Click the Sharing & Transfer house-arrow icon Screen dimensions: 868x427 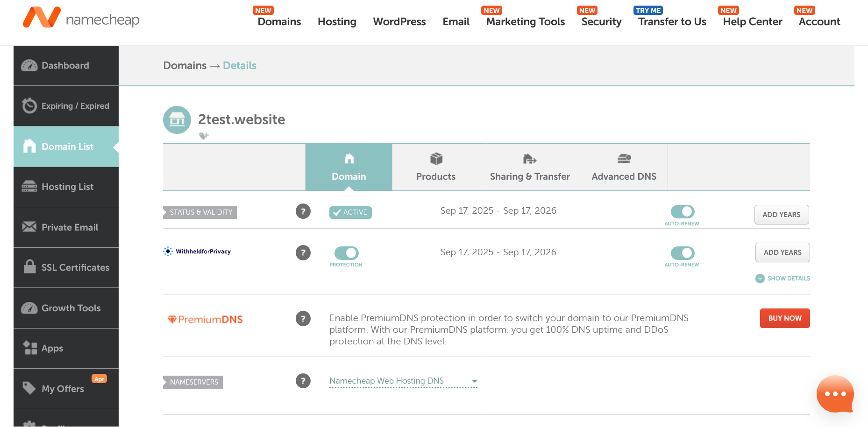click(x=530, y=159)
